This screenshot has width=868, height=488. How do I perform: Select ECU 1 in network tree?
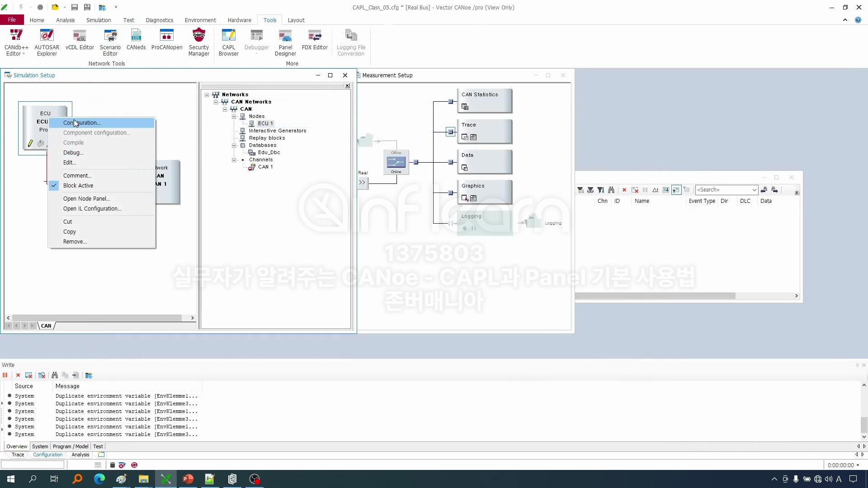tap(265, 123)
